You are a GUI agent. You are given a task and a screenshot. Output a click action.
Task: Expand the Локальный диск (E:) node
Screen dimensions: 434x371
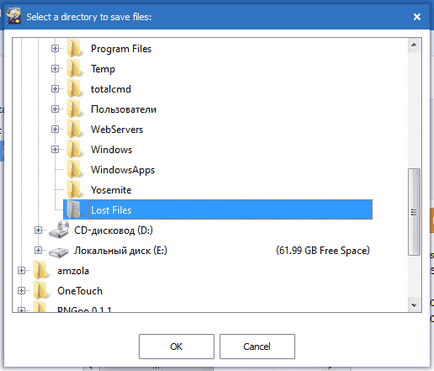click(38, 250)
